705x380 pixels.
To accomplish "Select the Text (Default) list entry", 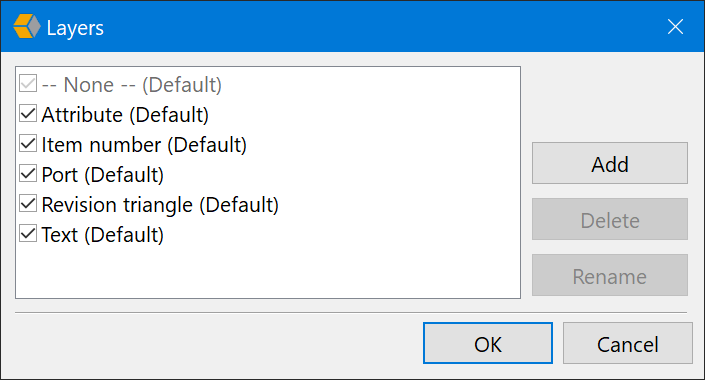I will tap(103, 235).
